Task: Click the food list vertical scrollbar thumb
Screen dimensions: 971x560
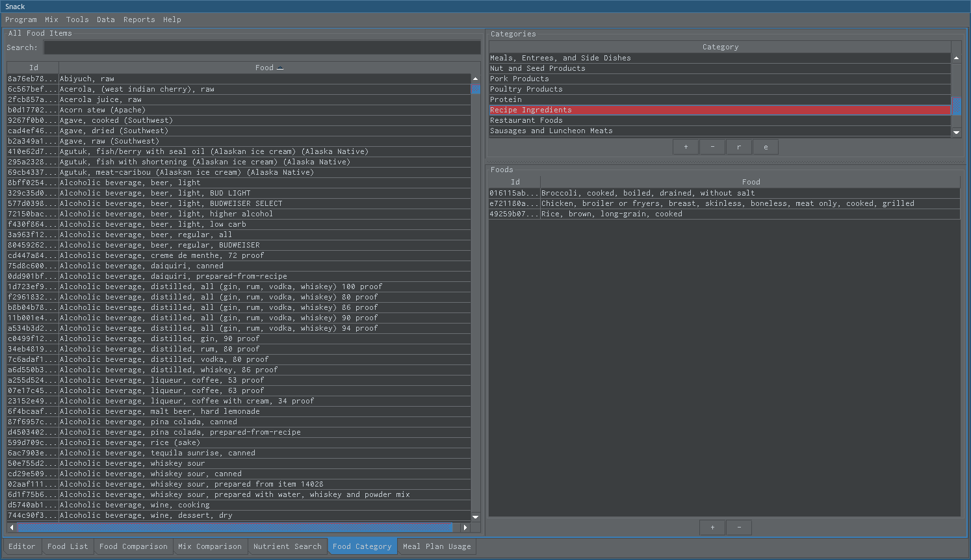Action: point(476,88)
